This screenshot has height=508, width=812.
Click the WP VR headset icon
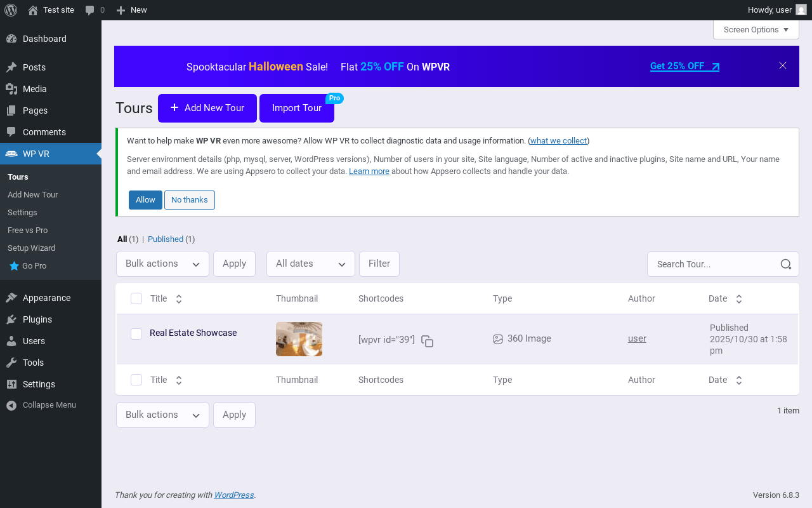point(11,154)
